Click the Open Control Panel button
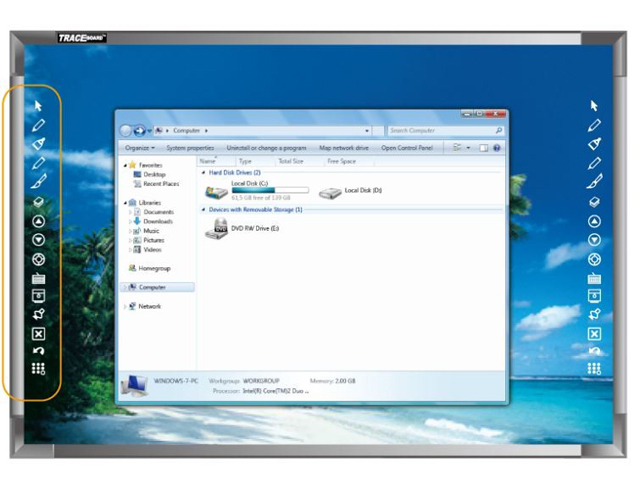This screenshot has width=640, height=491. tap(407, 148)
